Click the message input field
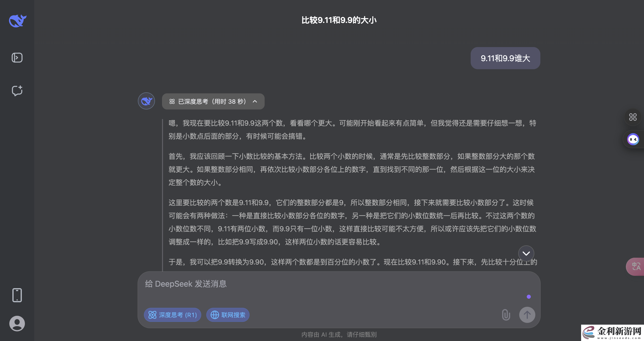644x341 pixels. coord(302,284)
